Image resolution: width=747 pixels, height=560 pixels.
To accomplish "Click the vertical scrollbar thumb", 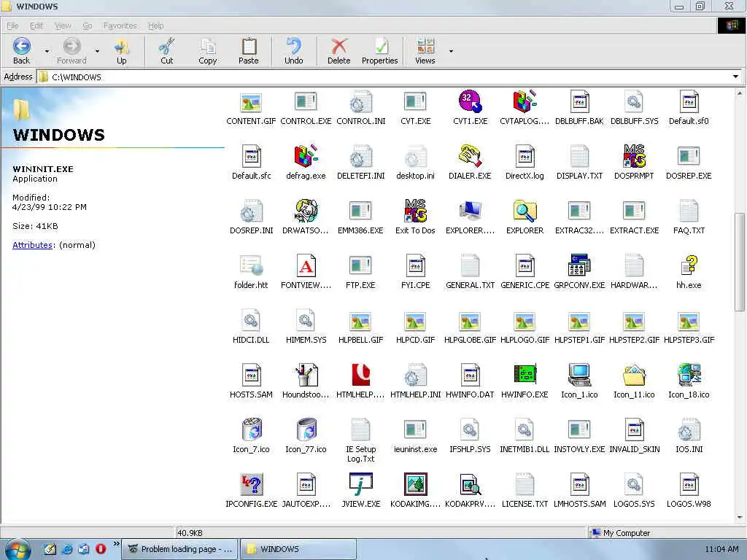I will tap(740, 262).
